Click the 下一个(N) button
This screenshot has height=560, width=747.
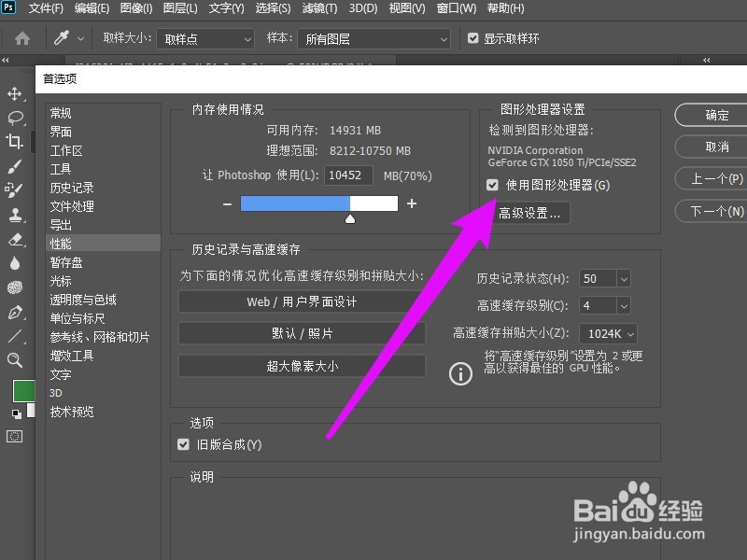(x=712, y=211)
